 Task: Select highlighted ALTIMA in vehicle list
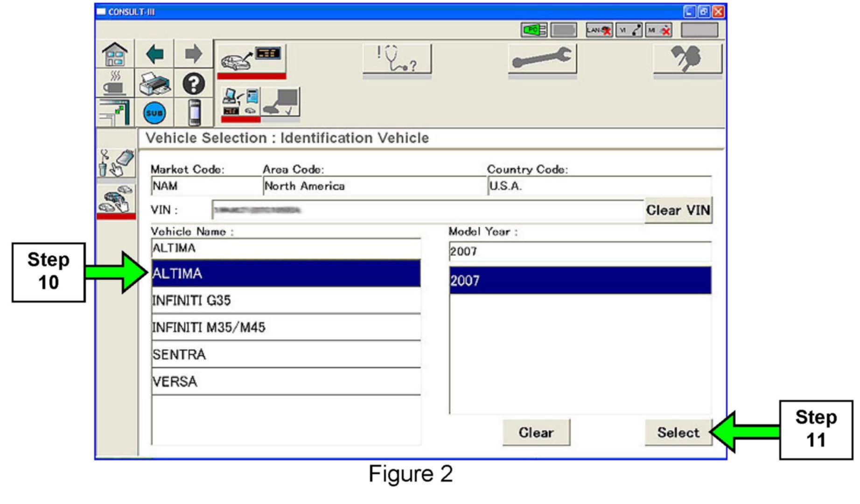point(286,273)
